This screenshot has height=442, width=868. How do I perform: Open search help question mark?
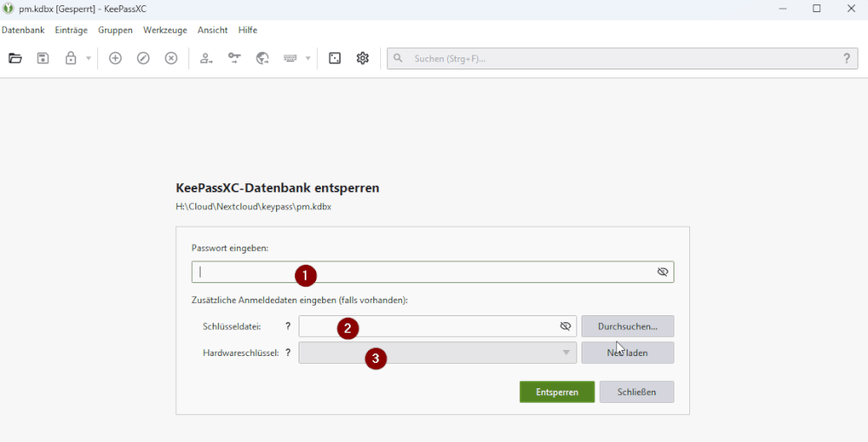coord(846,58)
